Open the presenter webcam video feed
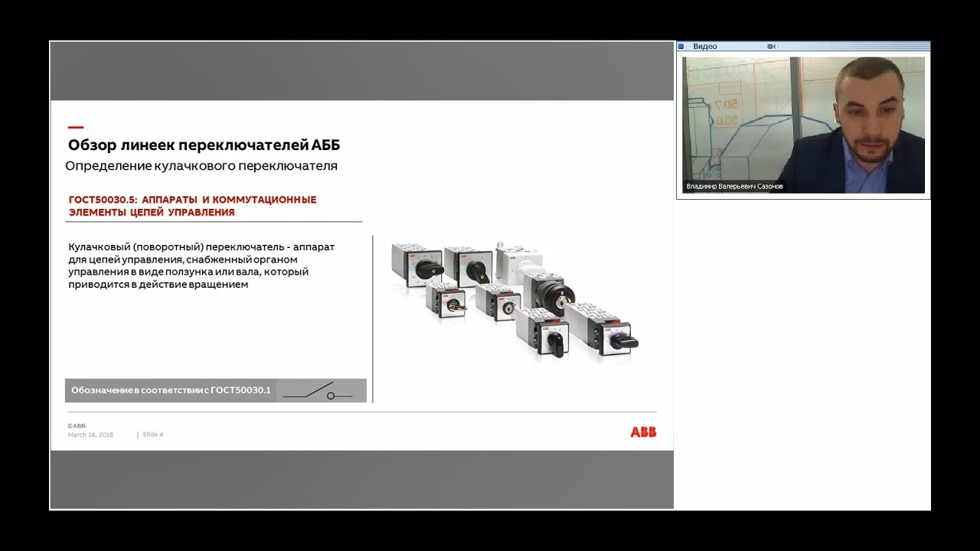 tap(803, 125)
